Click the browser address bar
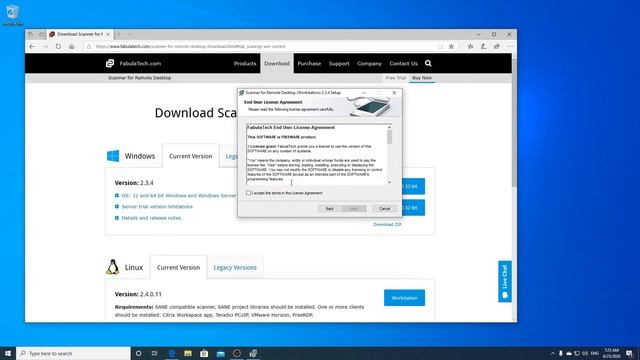The width and height of the screenshot is (640, 360). [261, 47]
